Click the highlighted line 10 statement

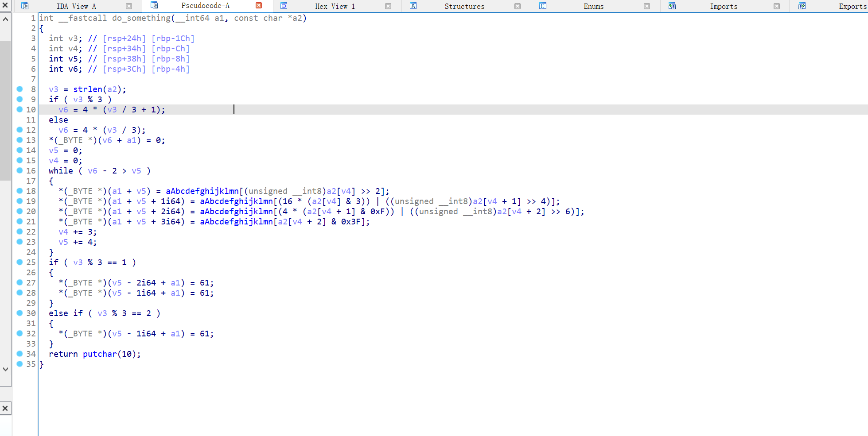(113, 109)
